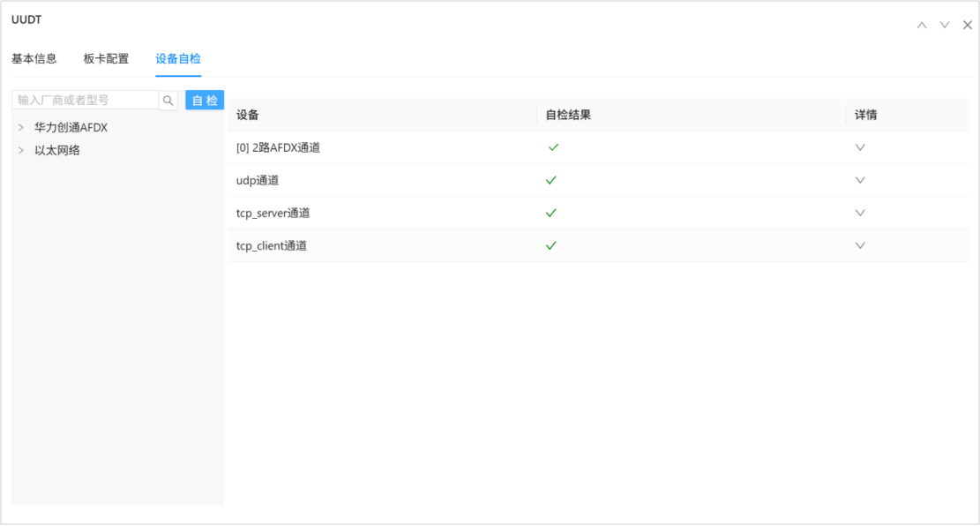Select the device row named udp通道
Viewport: 980px width, 526px height.
click(256, 180)
